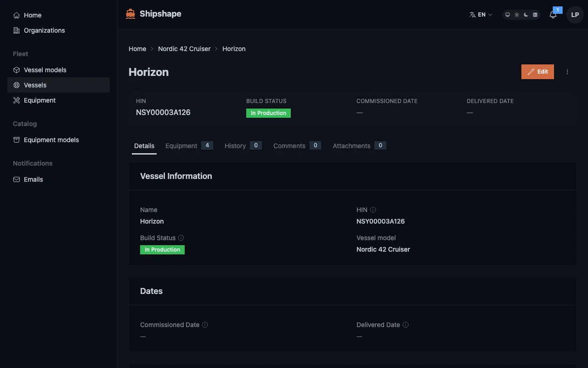Click the info icon beside HIN

click(x=373, y=210)
